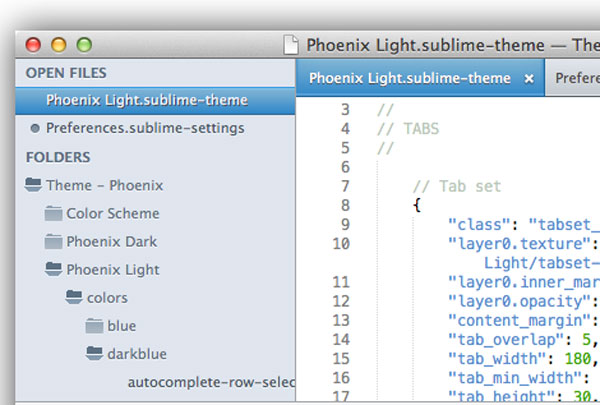Select the Phoenix Dark folder label
The height and width of the screenshot is (405, 600).
[x=111, y=242]
